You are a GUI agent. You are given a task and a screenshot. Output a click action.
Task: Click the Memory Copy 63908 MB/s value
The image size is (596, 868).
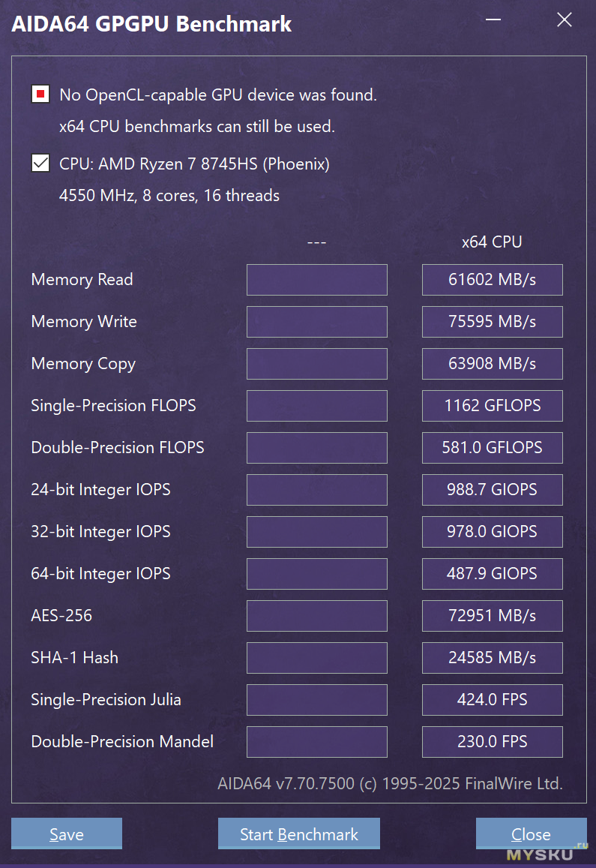point(493,364)
